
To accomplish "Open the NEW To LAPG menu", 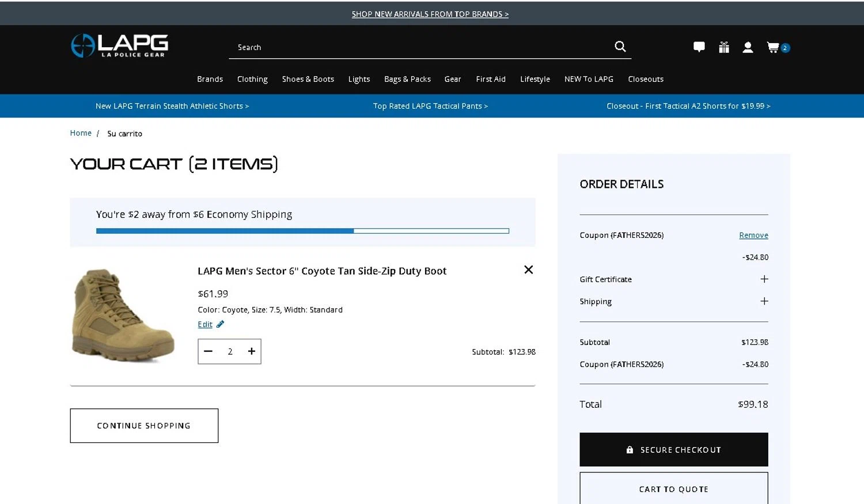I will 589,79.
